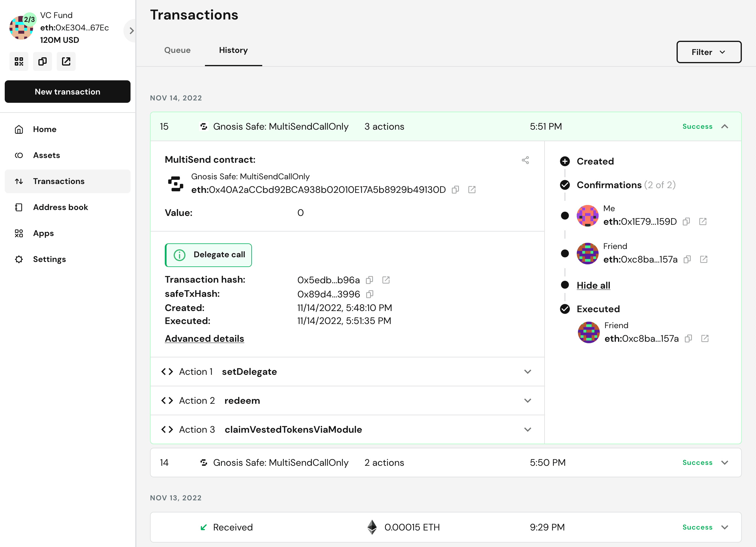This screenshot has height=547, width=756.
Task: Open the Address book
Action: tap(68, 207)
